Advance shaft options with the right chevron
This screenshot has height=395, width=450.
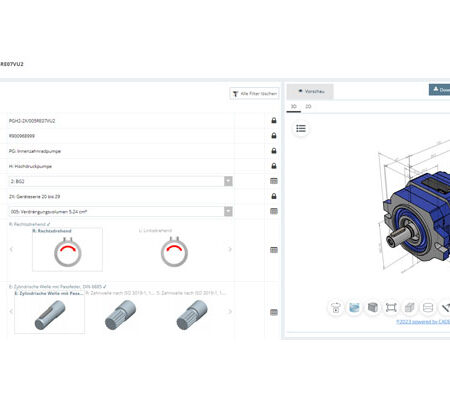[x=230, y=312]
